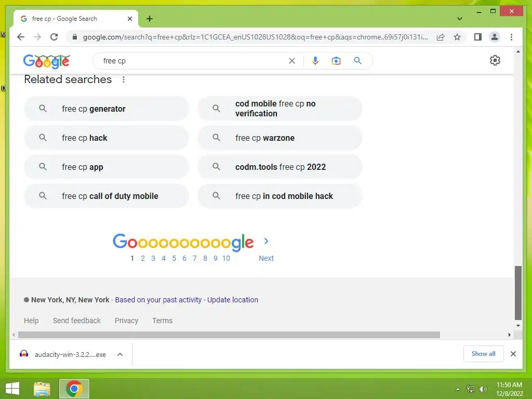The height and width of the screenshot is (399, 532).
Task: Share this page via share icon
Action: pyautogui.click(x=441, y=37)
